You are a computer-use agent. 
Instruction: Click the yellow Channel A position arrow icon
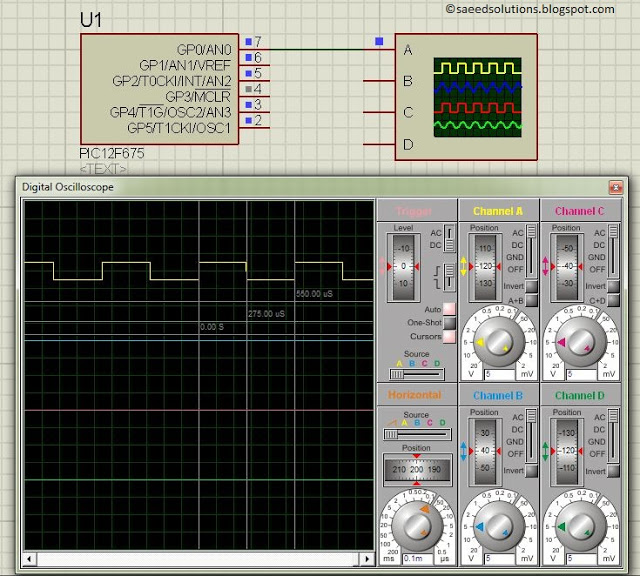[x=463, y=266]
